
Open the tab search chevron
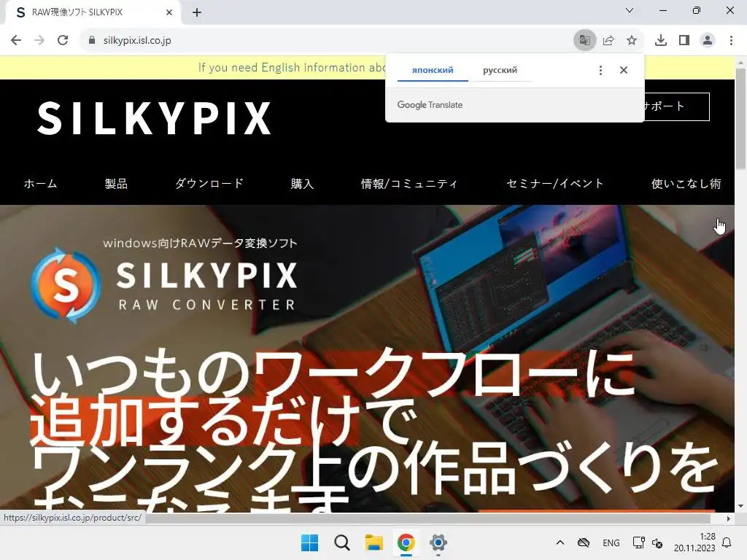click(x=630, y=10)
